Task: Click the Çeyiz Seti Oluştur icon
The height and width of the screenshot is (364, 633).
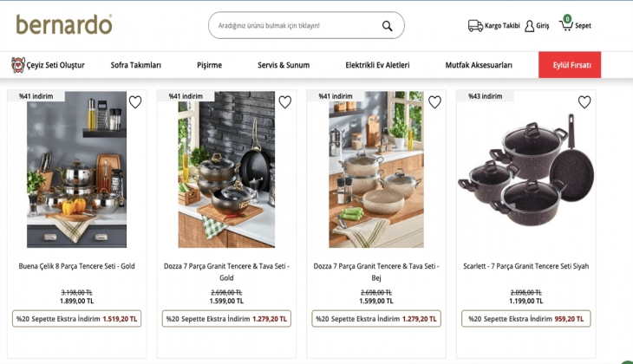Action: point(18,65)
